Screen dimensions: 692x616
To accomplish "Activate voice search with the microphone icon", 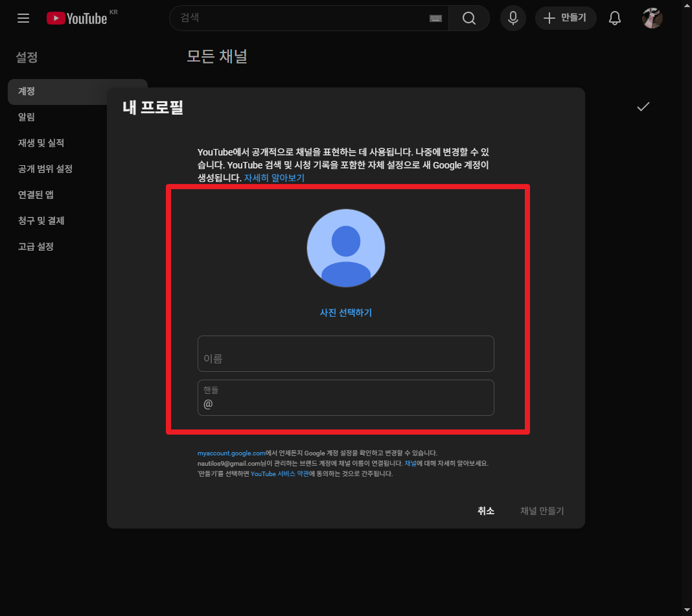I will coord(513,18).
